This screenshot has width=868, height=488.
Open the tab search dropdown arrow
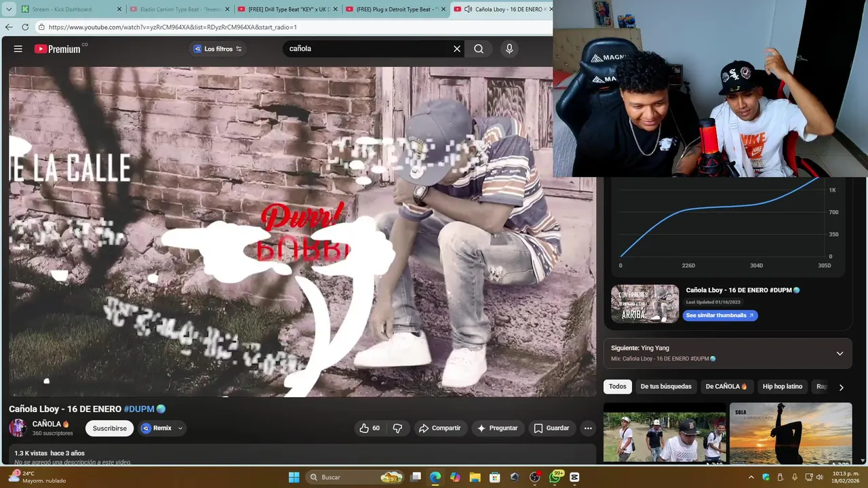tap(9, 9)
